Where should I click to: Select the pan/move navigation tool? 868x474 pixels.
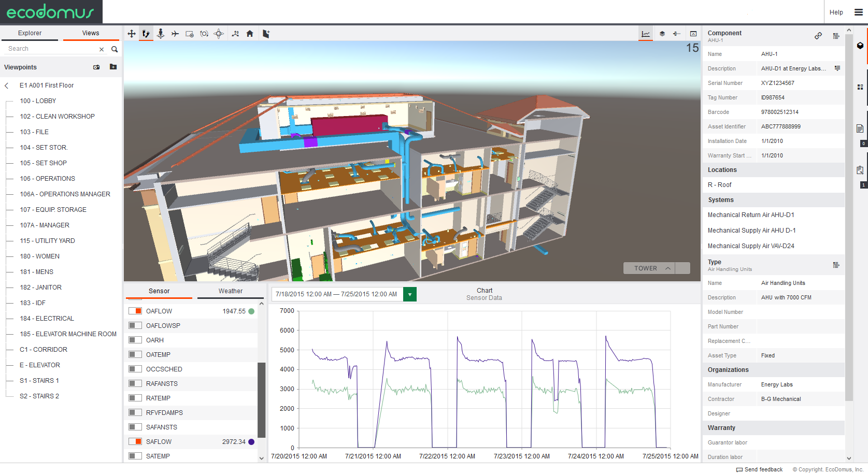coord(132,34)
